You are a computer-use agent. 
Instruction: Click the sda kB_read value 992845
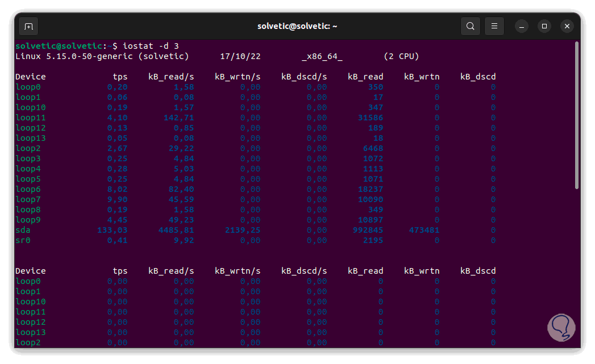pos(368,230)
